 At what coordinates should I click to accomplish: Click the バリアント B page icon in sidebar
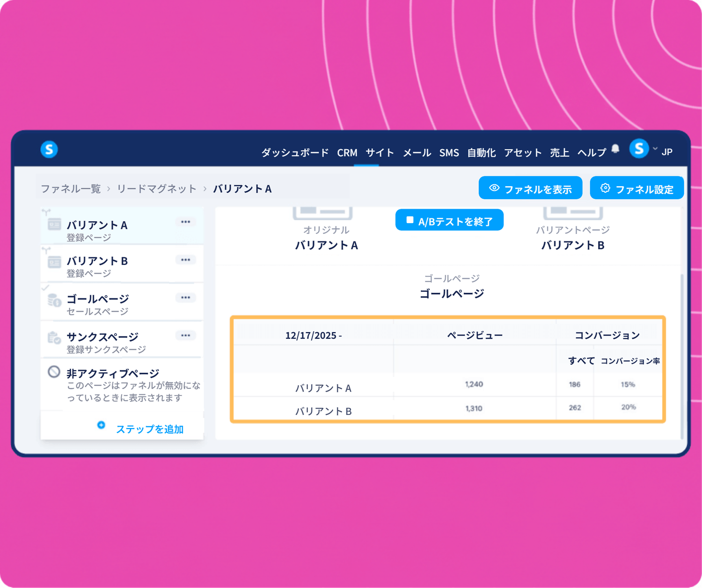[x=54, y=262]
